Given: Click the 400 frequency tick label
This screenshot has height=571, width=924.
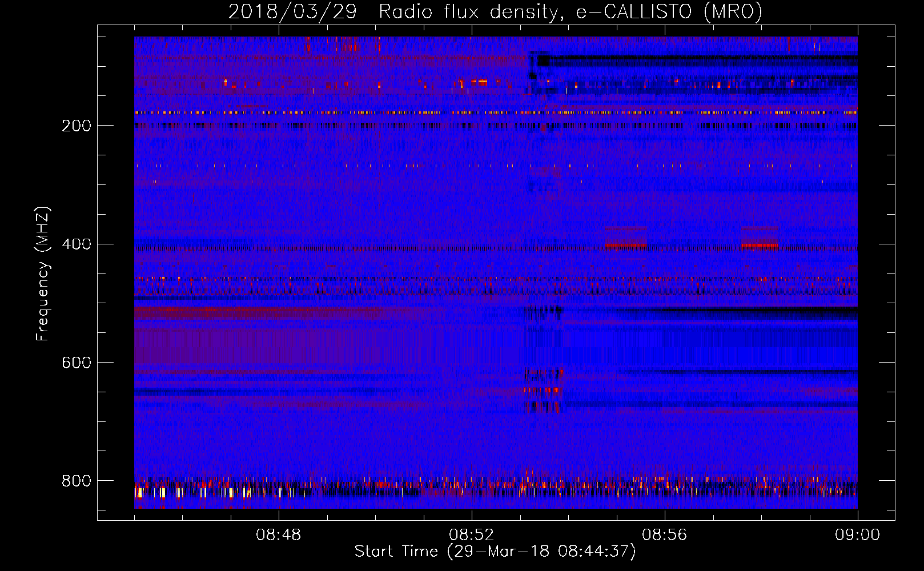Looking at the screenshot, I should pyautogui.click(x=77, y=244).
